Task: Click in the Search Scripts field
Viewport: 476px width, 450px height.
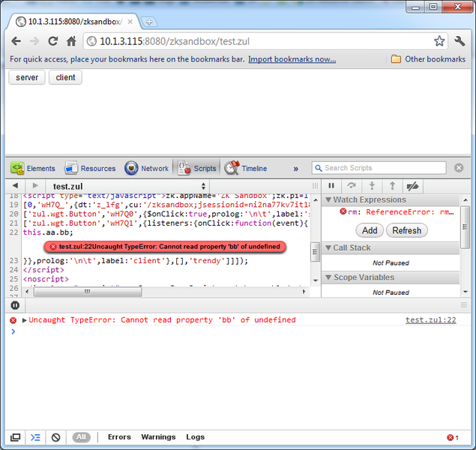Action: (379, 168)
